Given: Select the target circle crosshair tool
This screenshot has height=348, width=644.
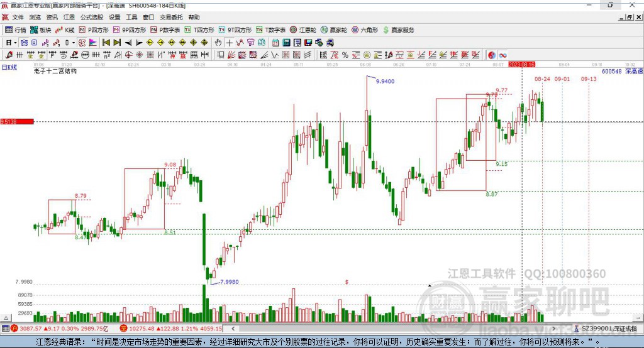Looking at the screenshot, I should point(128,55).
